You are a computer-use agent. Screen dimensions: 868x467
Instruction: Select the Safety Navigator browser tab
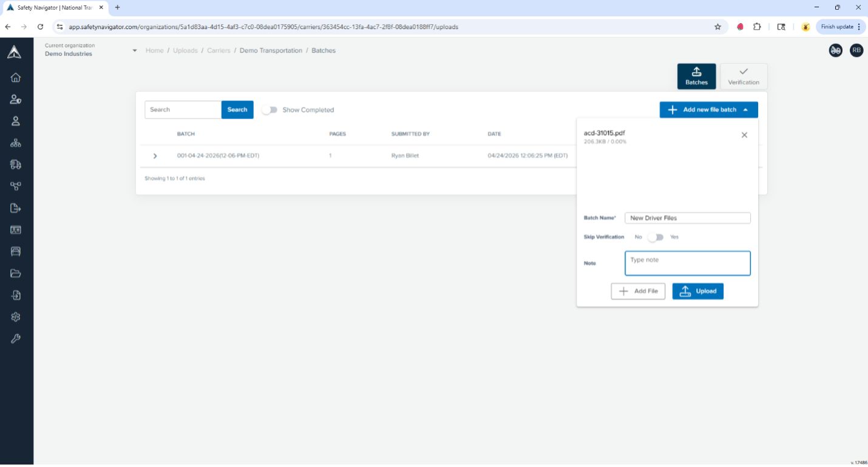[55, 7]
